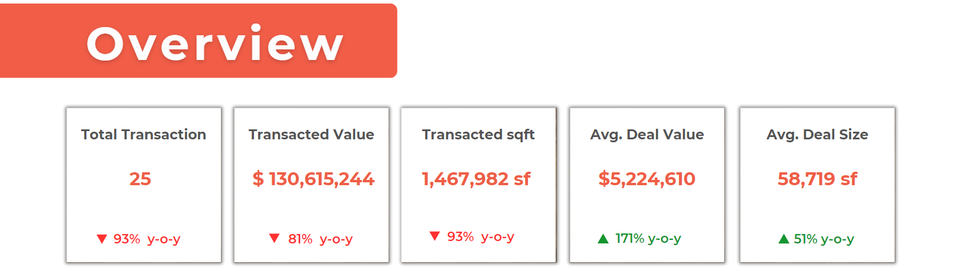Click the red down arrow under Total Transaction
The height and width of the screenshot is (274, 980).
[x=102, y=239]
